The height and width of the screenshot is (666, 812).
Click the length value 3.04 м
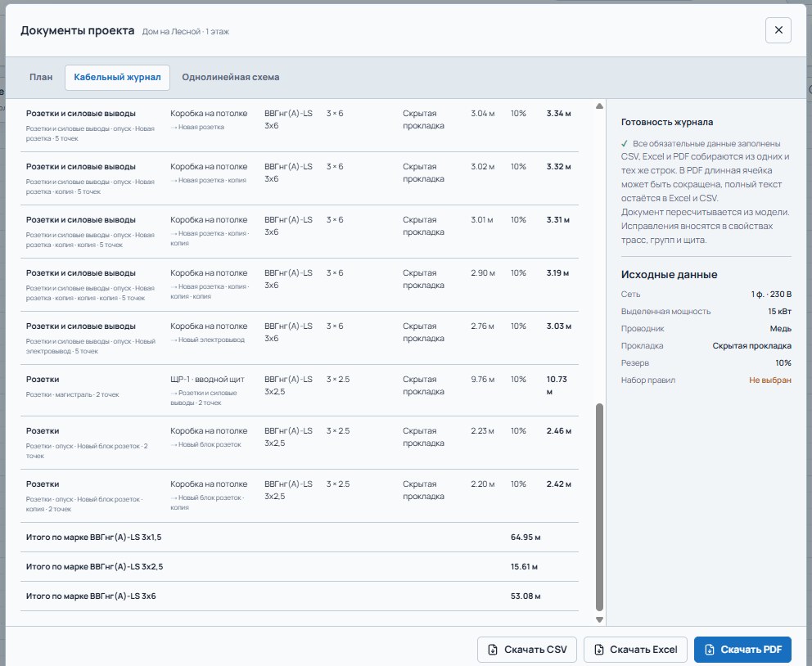(x=483, y=114)
